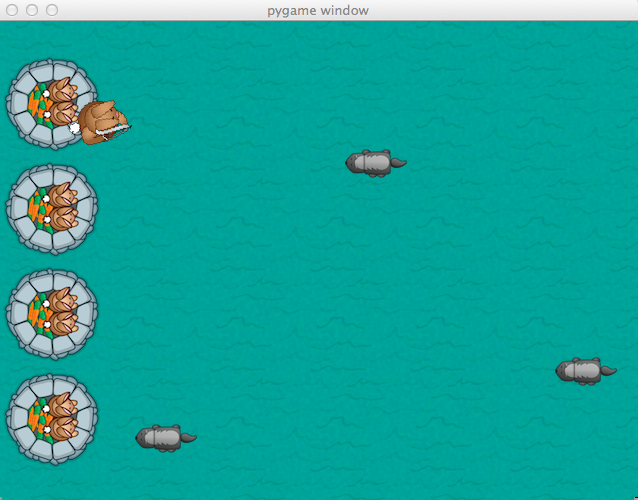Click the carrot patch in the top castle
Image resolution: width=638 pixels, height=500 pixels.
click(x=38, y=102)
